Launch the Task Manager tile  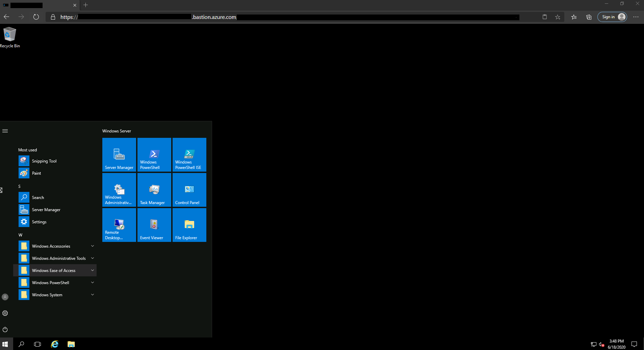tap(154, 190)
